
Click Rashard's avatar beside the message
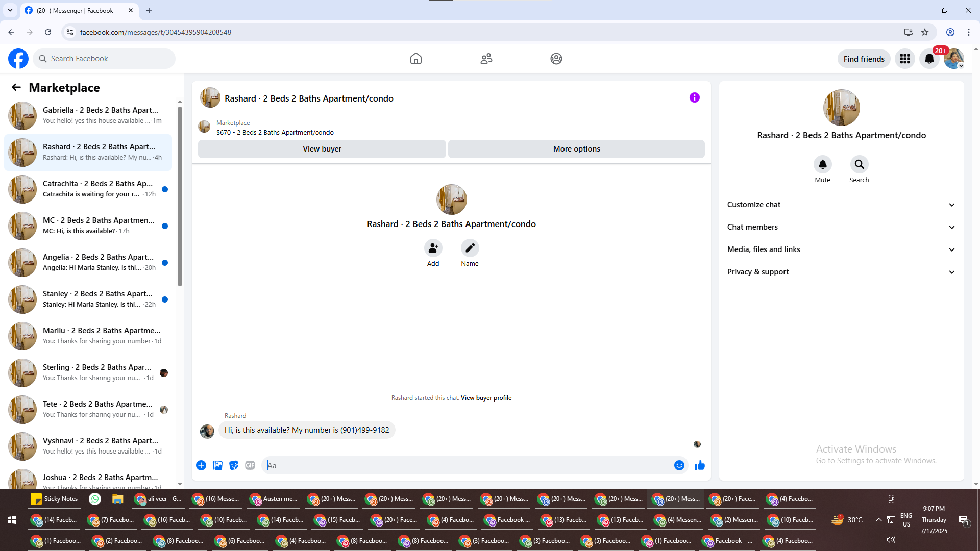(207, 431)
